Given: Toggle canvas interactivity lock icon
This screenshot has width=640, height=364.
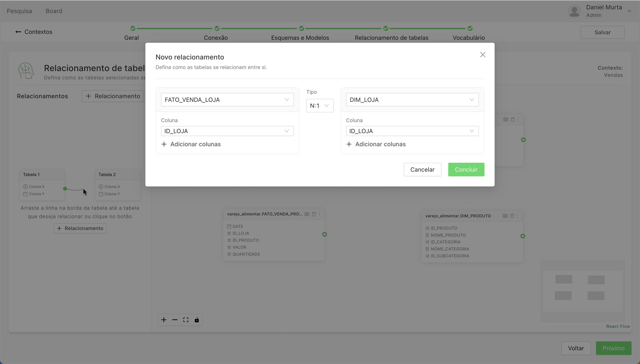Looking at the screenshot, I should coord(197,320).
